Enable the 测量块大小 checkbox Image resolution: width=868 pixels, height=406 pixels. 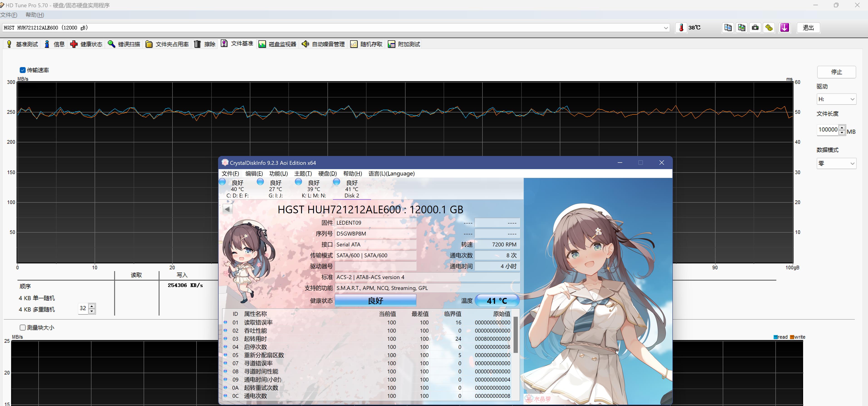[22, 327]
